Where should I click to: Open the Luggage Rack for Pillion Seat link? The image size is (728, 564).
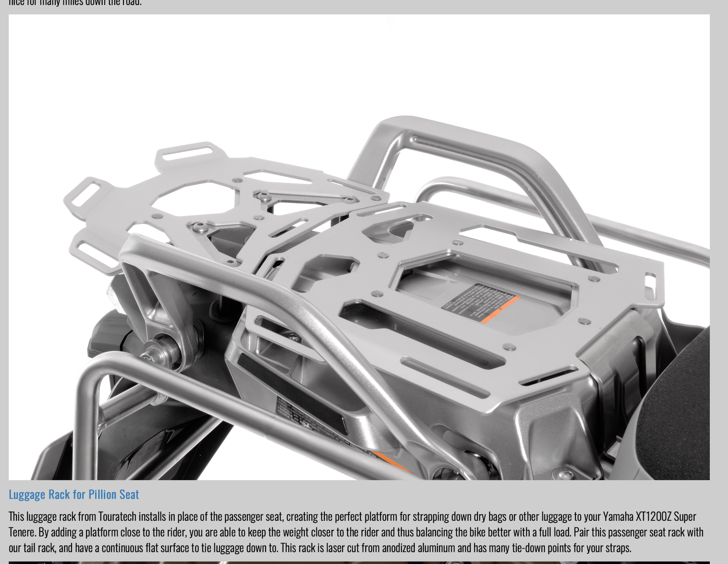click(x=74, y=495)
